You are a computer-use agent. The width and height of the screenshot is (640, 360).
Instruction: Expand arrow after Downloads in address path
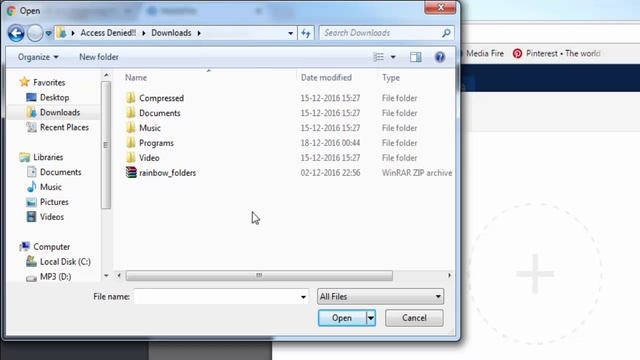click(199, 33)
